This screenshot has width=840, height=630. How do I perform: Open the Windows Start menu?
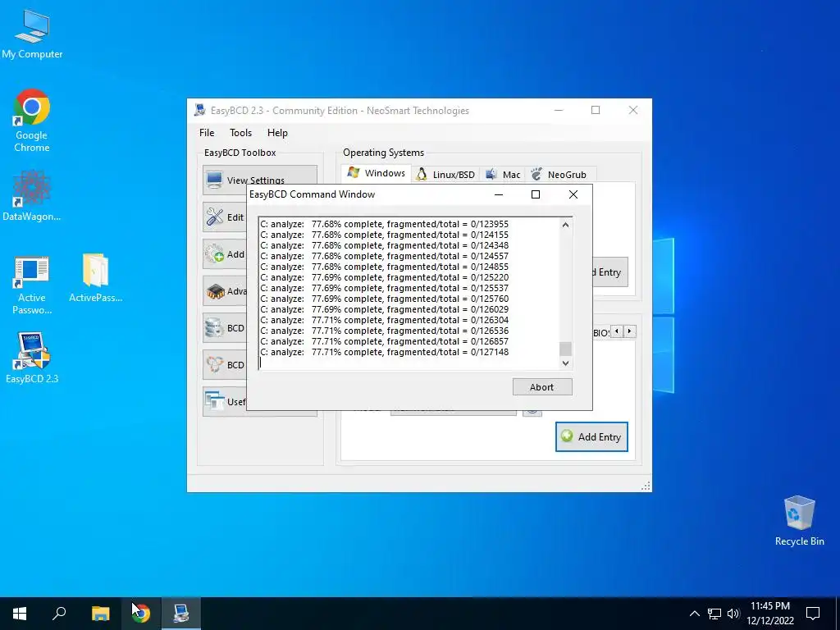(x=20, y=614)
